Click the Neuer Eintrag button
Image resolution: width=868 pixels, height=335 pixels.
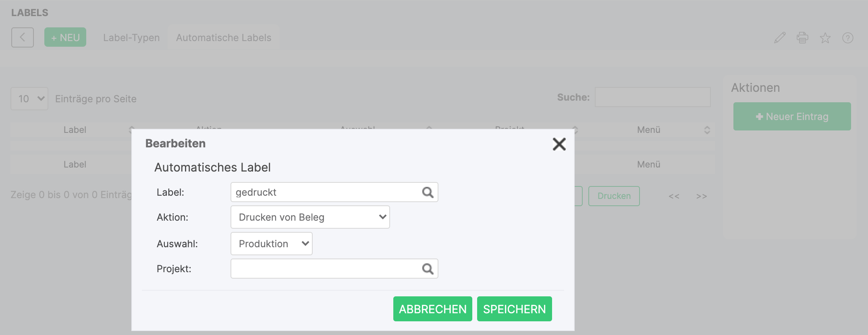click(792, 116)
